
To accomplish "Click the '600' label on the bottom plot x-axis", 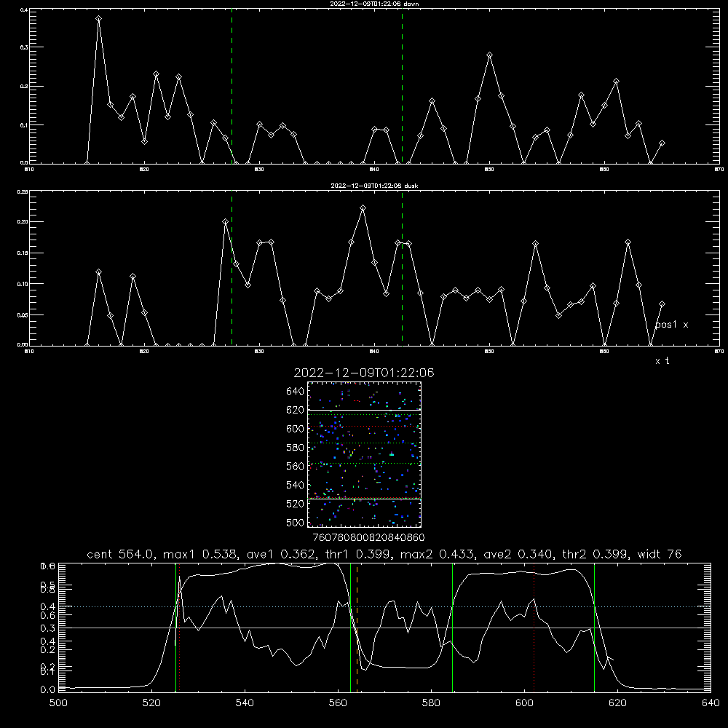I will tap(524, 703).
